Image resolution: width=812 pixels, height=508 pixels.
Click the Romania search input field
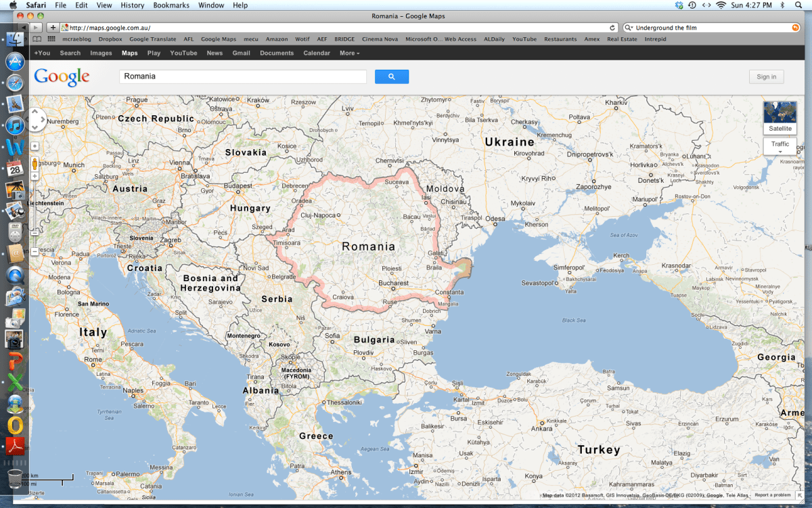242,77
